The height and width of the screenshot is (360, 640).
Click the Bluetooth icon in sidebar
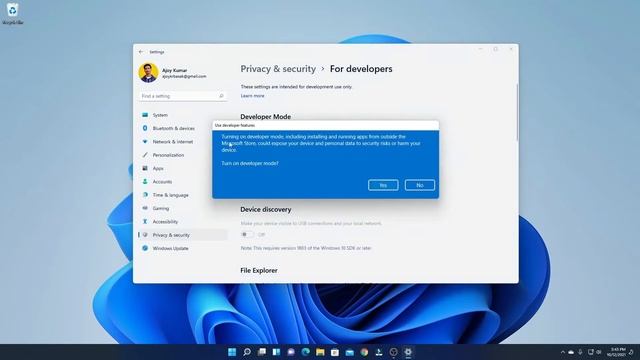tap(145, 128)
